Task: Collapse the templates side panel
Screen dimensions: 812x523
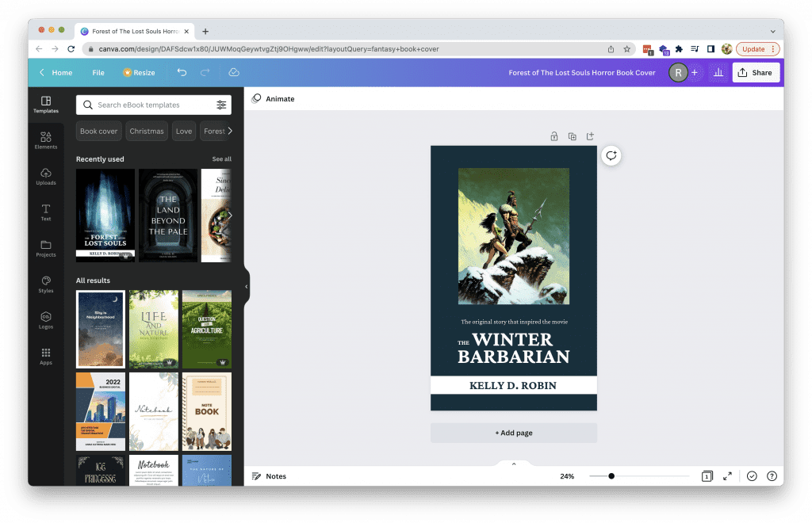Action: point(246,286)
